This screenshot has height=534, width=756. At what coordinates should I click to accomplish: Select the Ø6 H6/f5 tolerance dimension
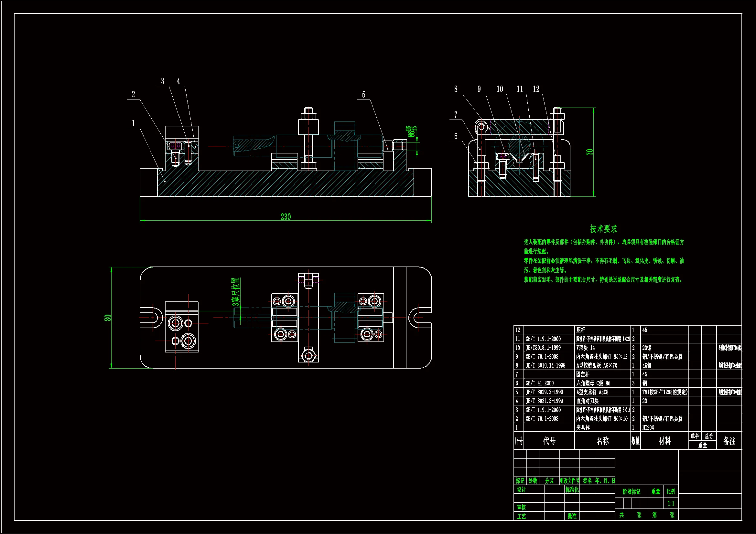click(411, 131)
